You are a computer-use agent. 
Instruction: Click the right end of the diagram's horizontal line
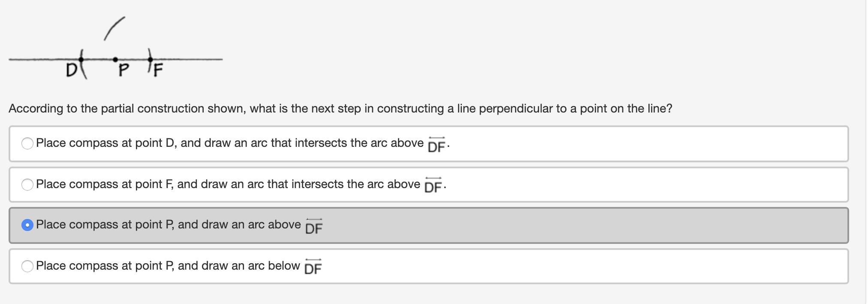[x=220, y=59]
